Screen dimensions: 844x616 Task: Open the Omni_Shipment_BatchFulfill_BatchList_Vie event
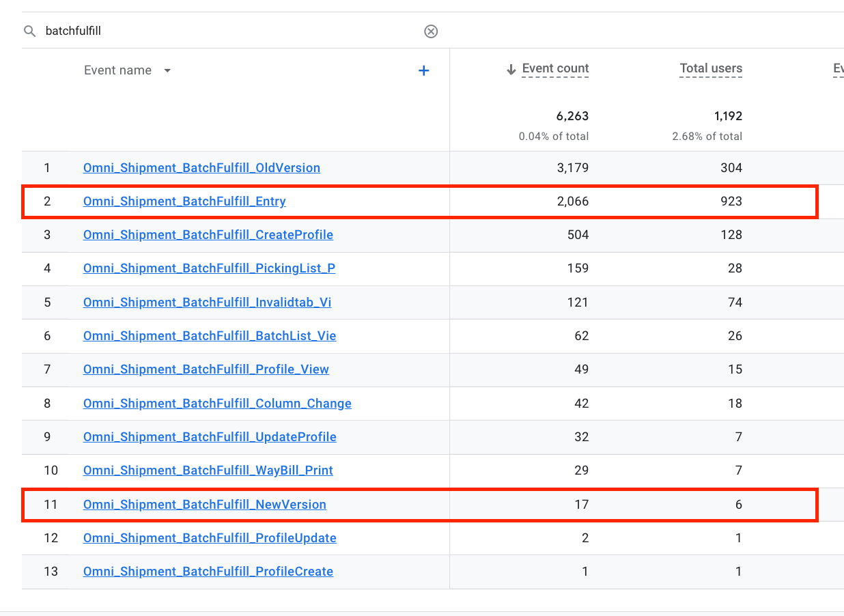tap(210, 336)
